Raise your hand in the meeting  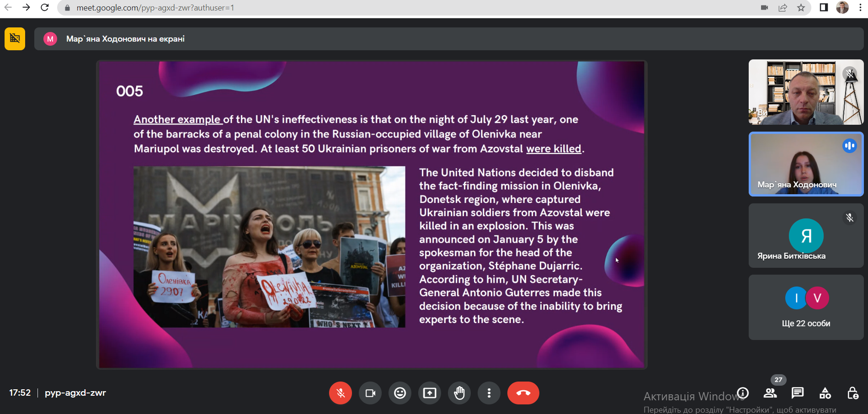459,393
